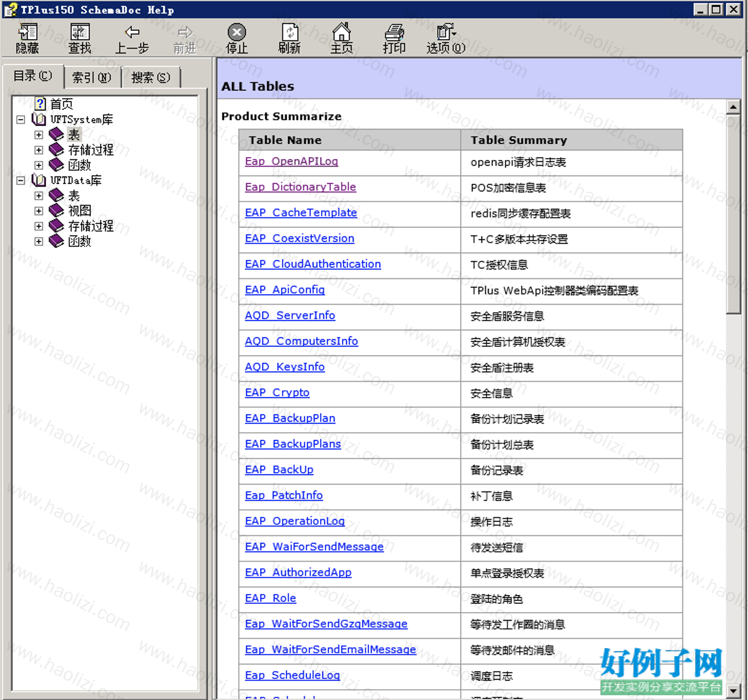
Task: Go back with the 上一步 arrow icon
Action: tap(132, 32)
